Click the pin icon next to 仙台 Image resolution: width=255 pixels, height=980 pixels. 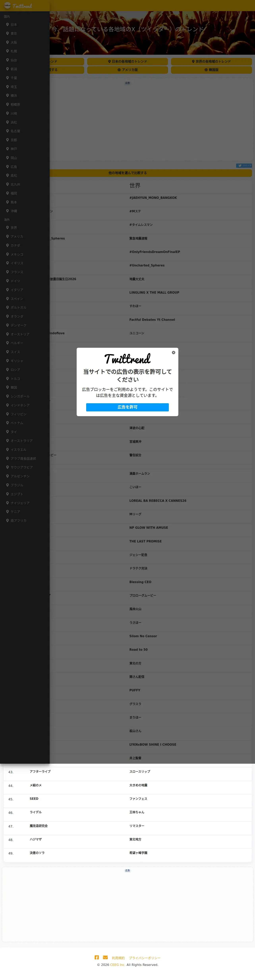pyautogui.click(x=7, y=60)
